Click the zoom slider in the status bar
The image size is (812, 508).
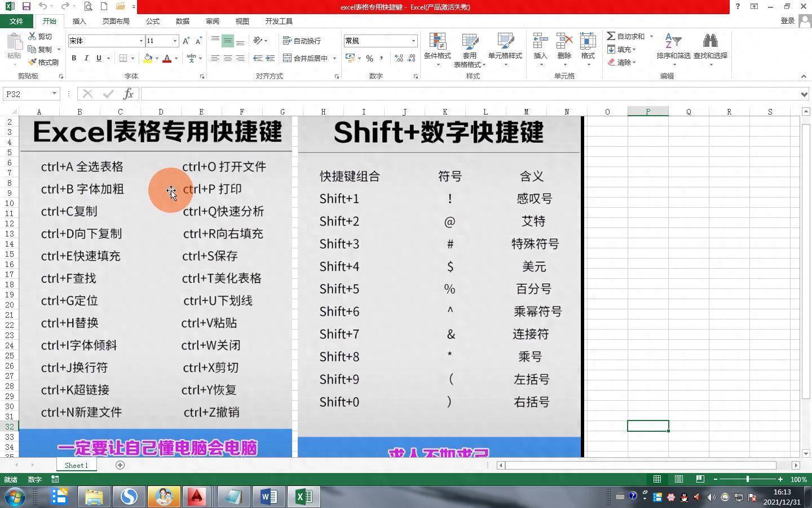748,479
